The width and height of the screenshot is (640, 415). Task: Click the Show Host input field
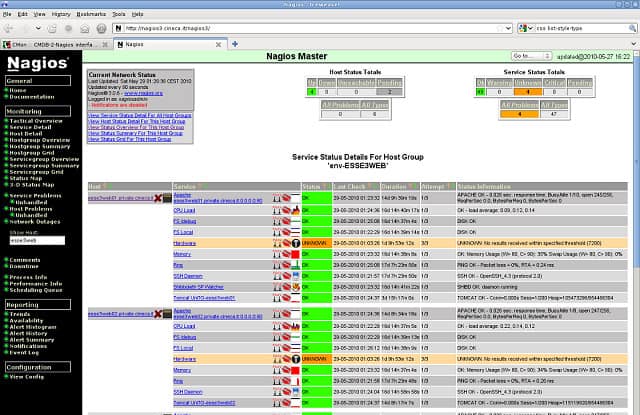37,240
